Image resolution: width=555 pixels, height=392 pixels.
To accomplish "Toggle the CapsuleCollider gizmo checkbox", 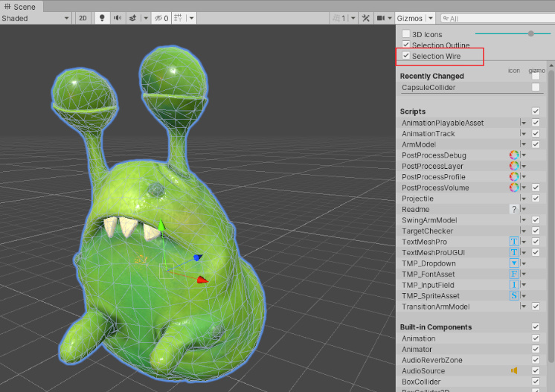I will [536, 88].
